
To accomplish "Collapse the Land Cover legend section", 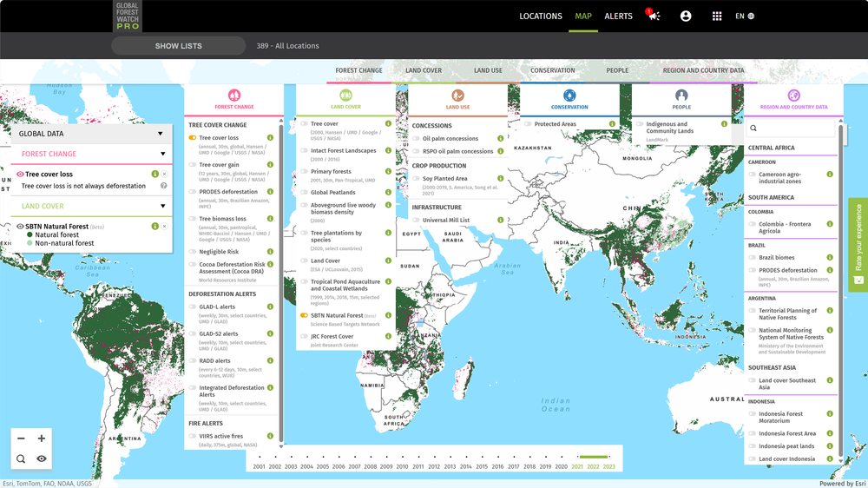I will 163,206.
